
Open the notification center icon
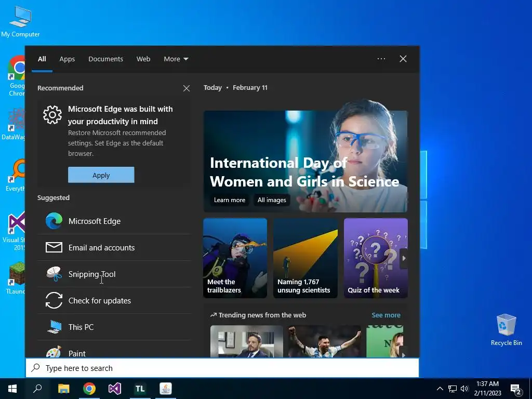[516, 390]
